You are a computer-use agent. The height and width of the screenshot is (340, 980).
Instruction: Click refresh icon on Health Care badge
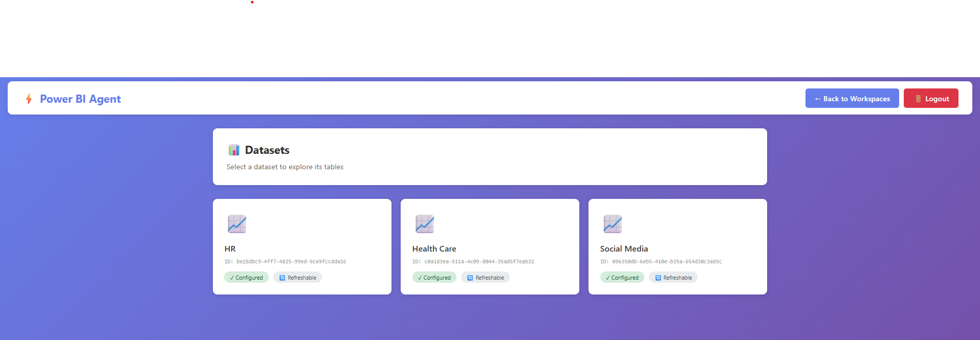tap(470, 278)
